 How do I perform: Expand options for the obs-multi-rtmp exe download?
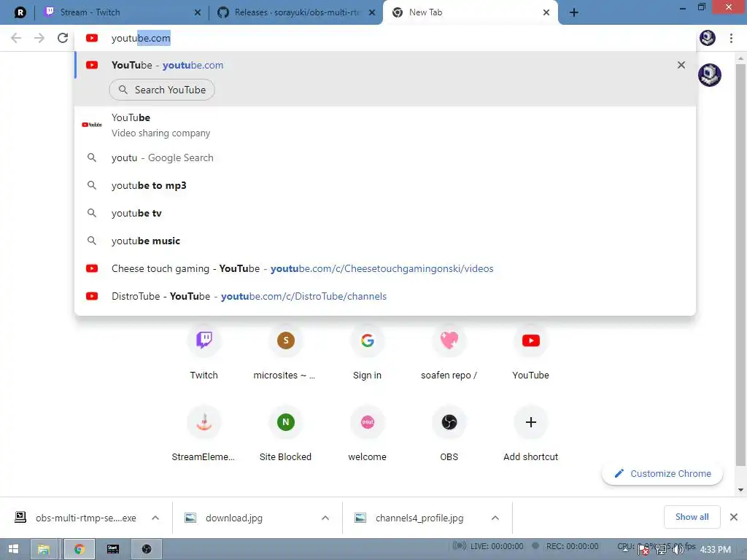pos(155,518)
